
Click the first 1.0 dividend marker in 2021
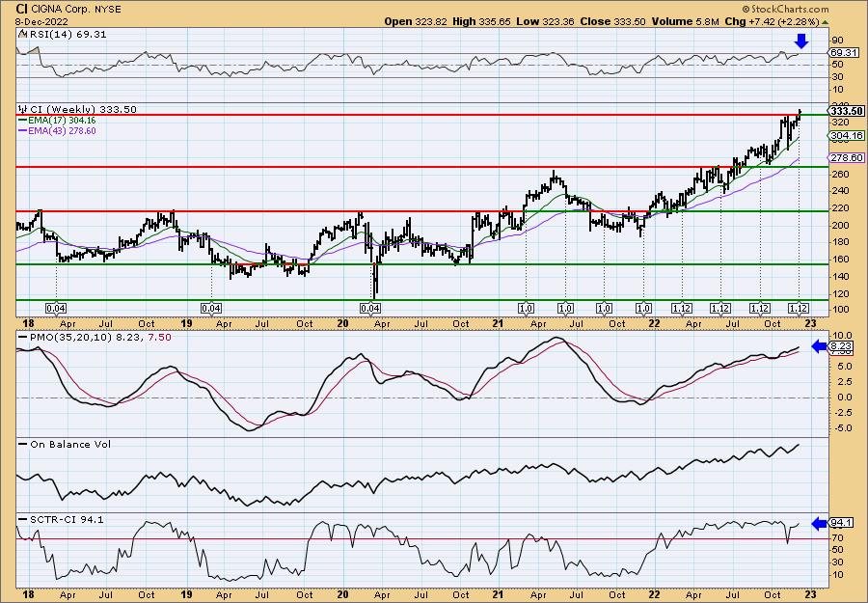(x=526, y=309)
